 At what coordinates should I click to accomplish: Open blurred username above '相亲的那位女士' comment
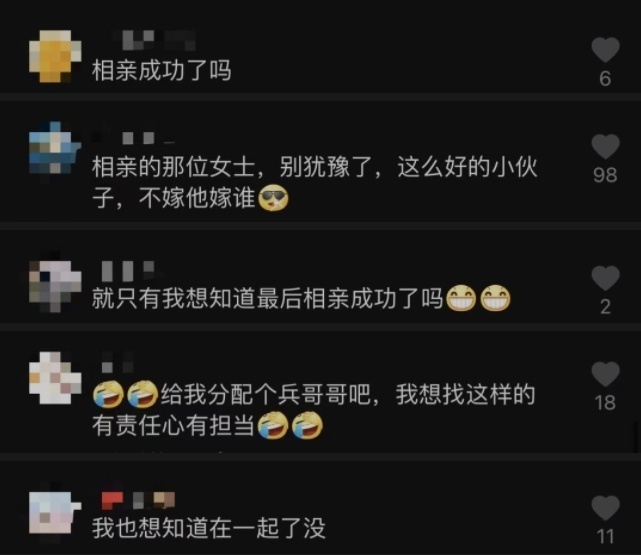coord(138,138)
